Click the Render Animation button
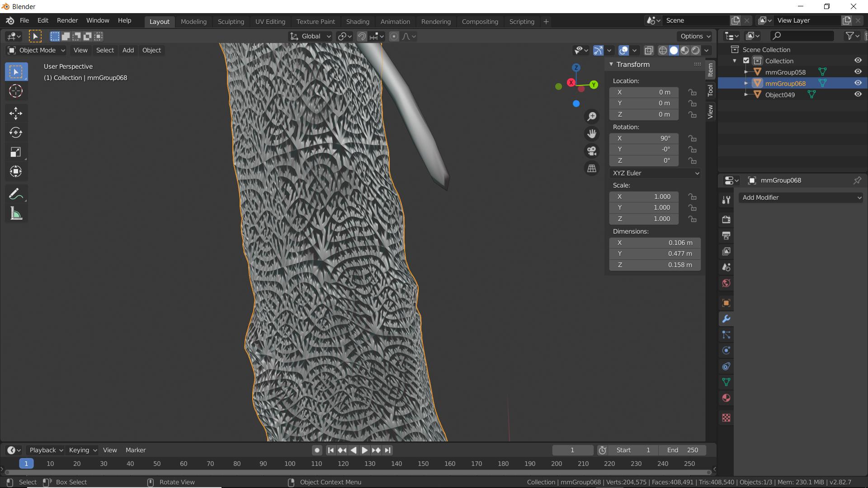The image size is (868, 488). click(x=67, y=21)
